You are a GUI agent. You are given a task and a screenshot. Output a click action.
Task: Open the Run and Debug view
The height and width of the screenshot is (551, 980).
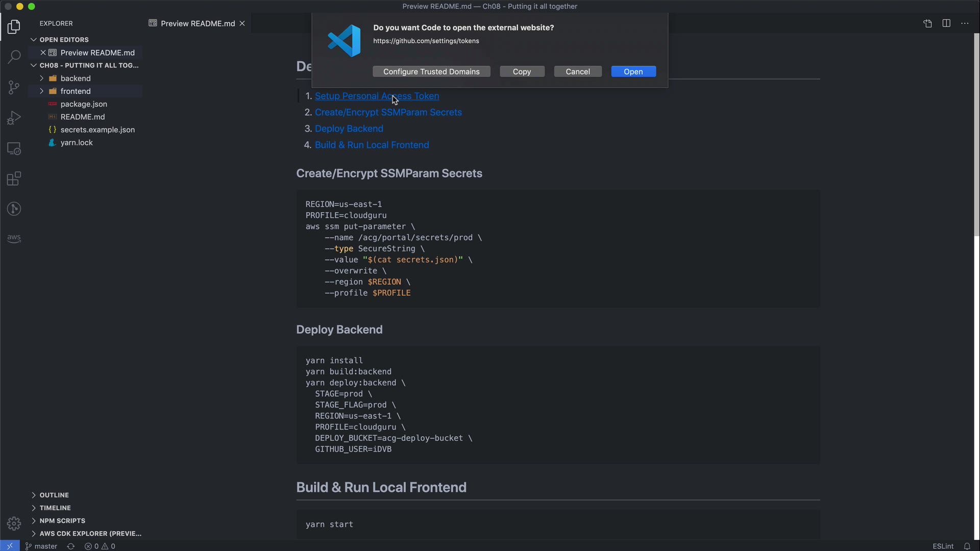[14, 118]
